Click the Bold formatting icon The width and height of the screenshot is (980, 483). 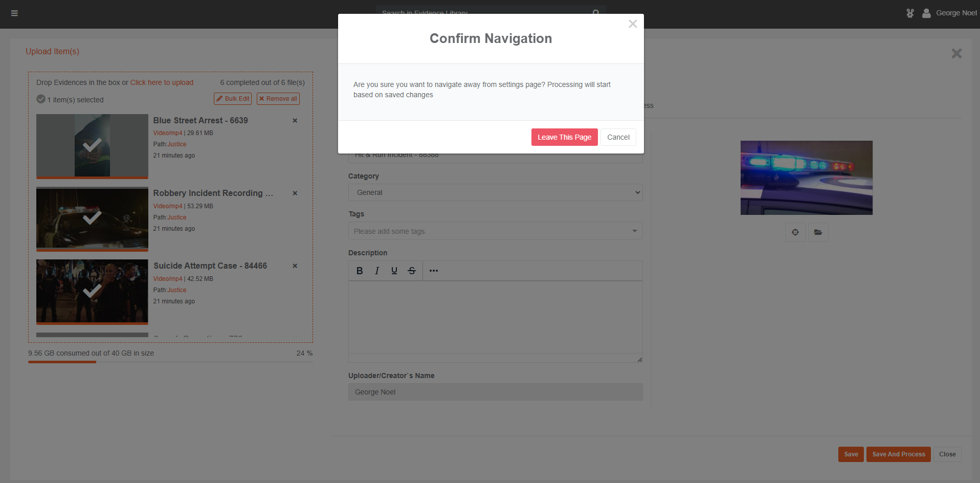(x=360, y=271)
